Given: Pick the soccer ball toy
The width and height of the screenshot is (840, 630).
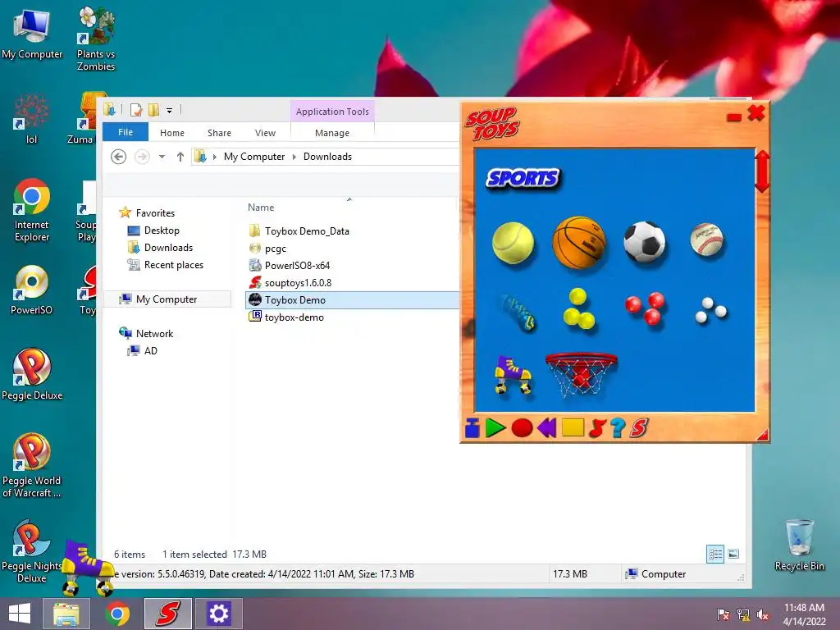Looking at the screenshot, I should click(x=645, y=242).
